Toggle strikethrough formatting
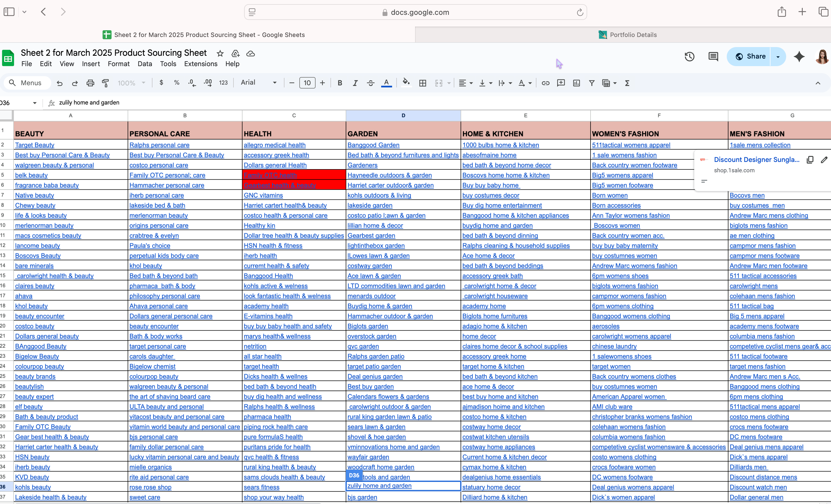Viewport: 831px width, 504px height. [371, 83]
